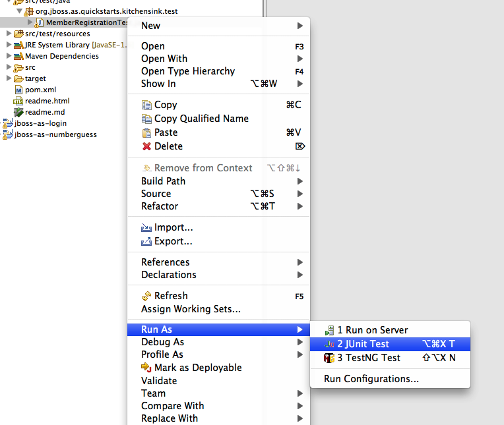Click the src/test/resources source folder icon
This screenshot has height=425, width=504.
pos(18,34)
